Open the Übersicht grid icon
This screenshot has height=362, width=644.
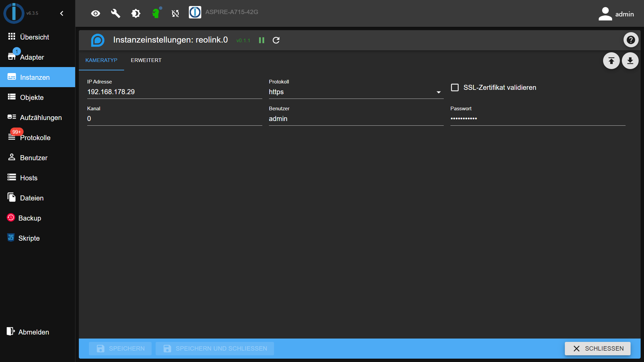[12, 36]
